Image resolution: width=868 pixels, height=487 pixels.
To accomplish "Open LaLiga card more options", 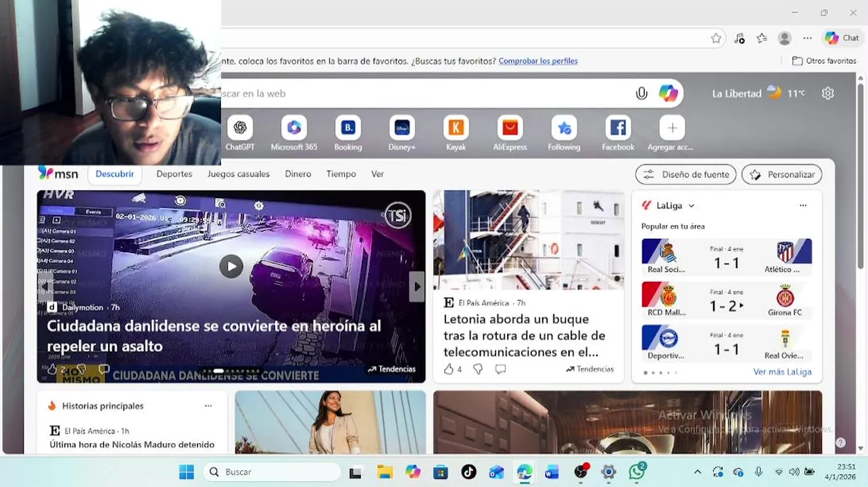I will point(803,206).
